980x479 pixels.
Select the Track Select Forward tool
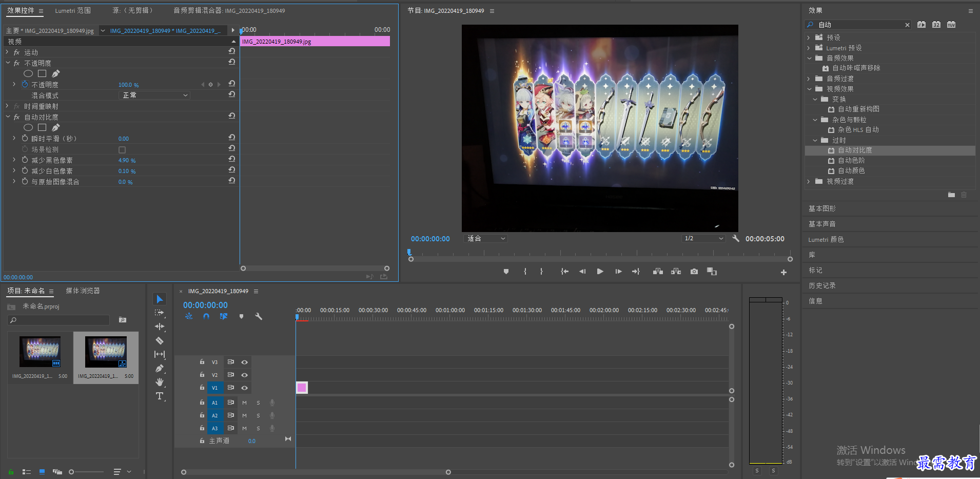pyautogui.click(x=160, y=313)
